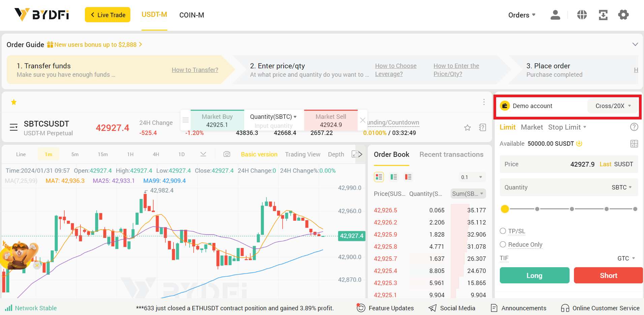The width and height of the screenshot is (644, 315).
Task: Click the download app icon in header
Action: pyautogui.click(x=603, y=15)
